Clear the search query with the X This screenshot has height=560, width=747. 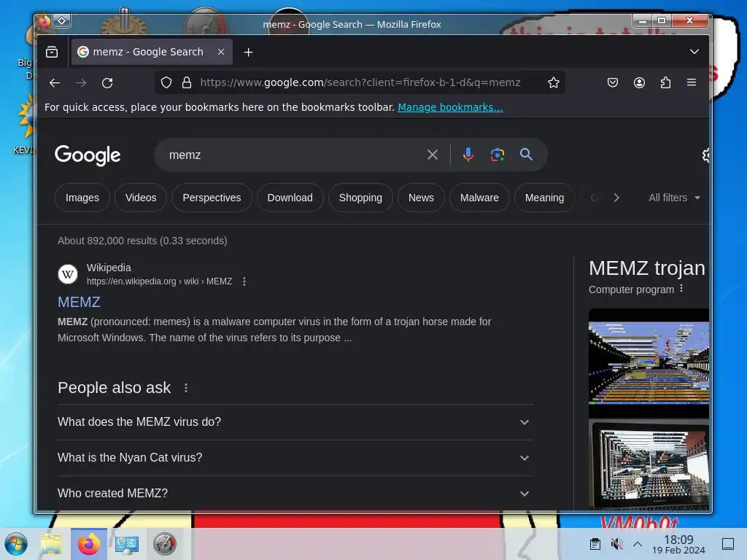433,155
